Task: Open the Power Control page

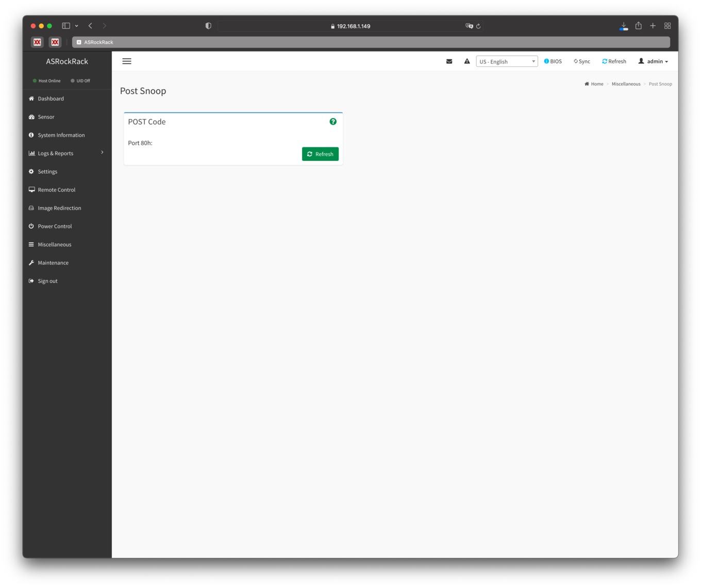Action: coord(55,226)
